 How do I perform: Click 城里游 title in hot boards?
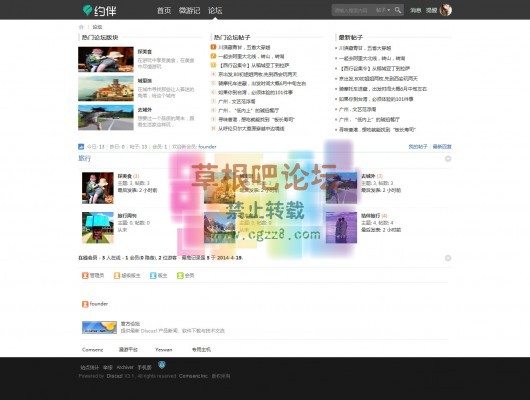click(x=145, y=81)
